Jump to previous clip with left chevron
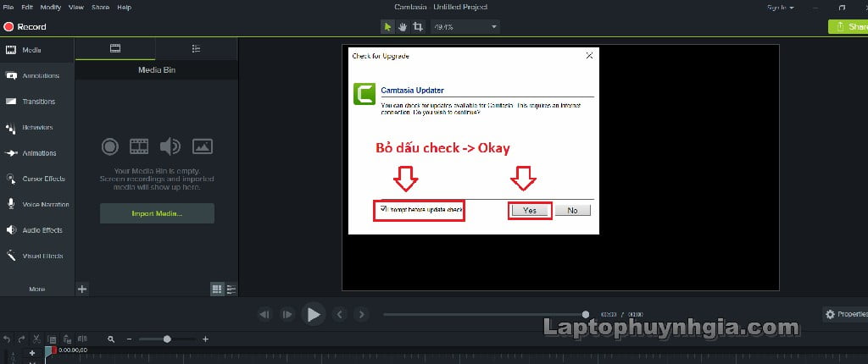 [339, 315]
